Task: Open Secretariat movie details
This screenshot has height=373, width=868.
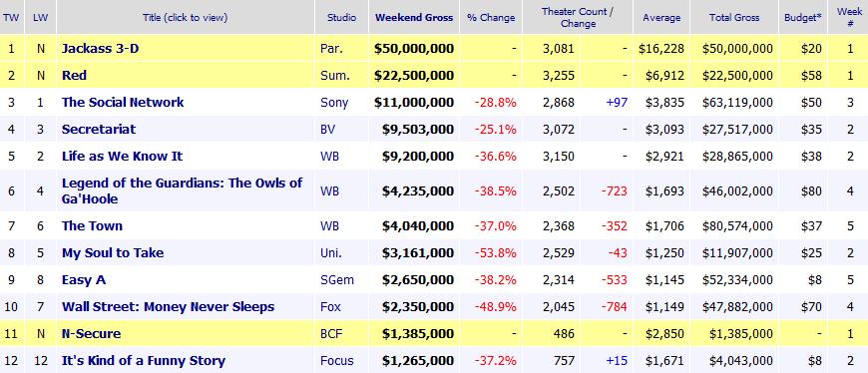Action: (99, 130)
